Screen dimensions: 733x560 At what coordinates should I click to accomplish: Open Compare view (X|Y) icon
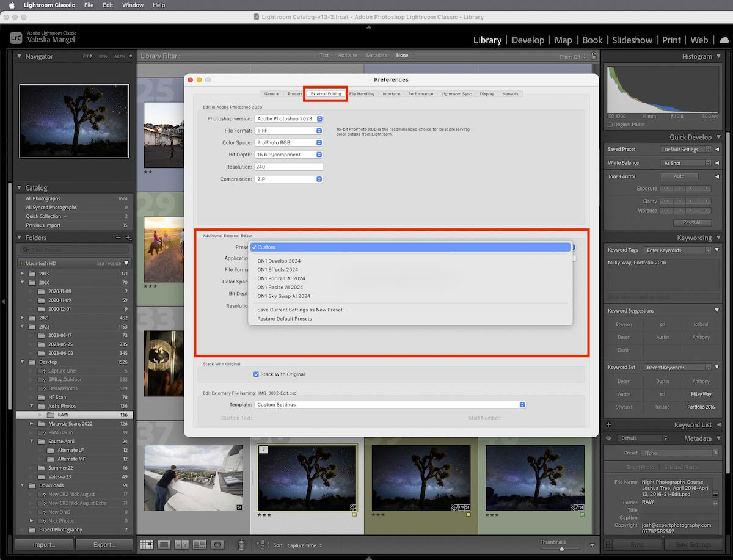coord(181,544)
